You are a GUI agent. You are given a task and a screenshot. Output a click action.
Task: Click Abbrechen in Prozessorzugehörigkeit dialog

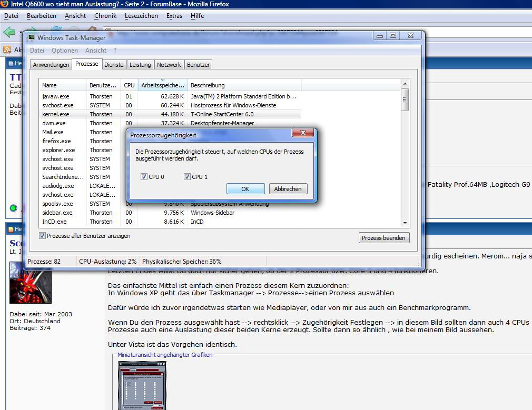[288, 189]
